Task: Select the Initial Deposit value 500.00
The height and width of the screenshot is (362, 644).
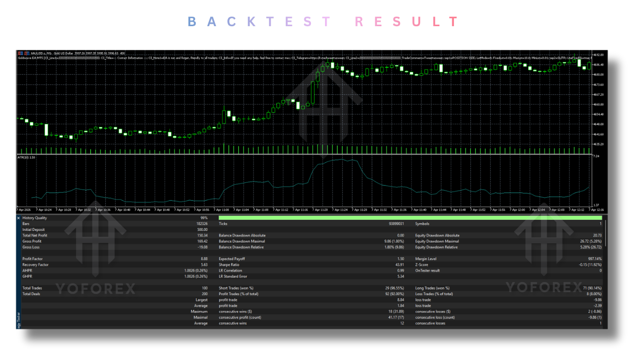Action: point(202,230)
